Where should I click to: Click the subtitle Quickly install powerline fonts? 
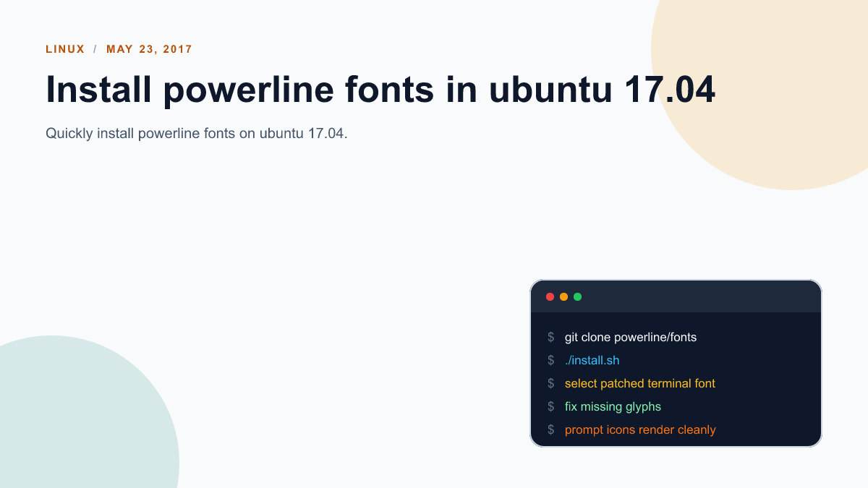(x=197, y=134)
